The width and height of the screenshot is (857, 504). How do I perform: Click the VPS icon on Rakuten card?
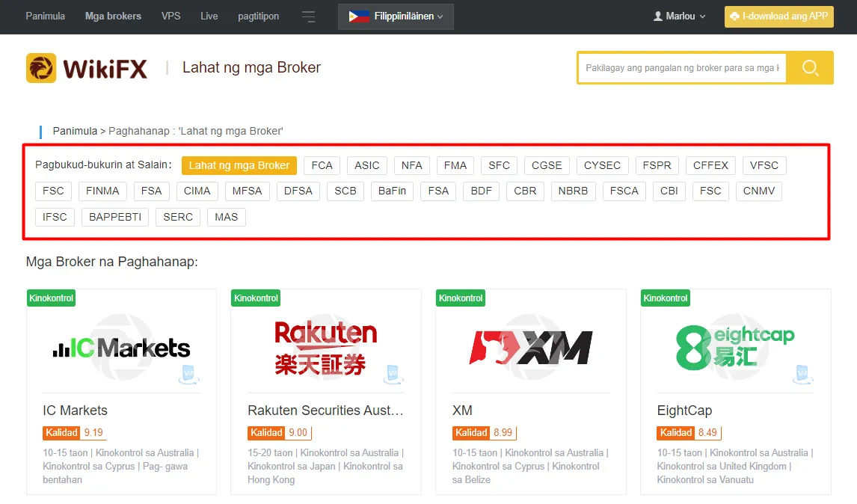(393, 375)
